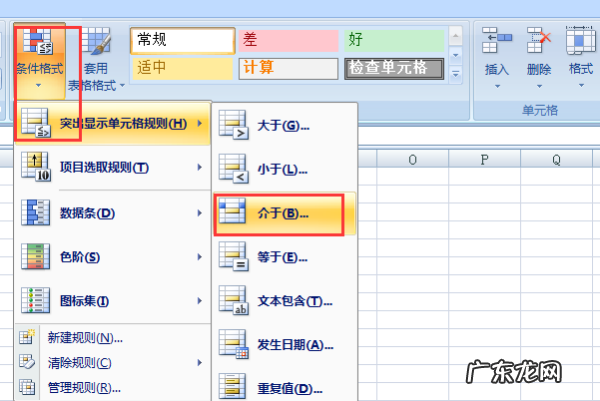600x401 pixels.
Task: Apply the 检查单元格 cell style
Action: pos(394,68)
